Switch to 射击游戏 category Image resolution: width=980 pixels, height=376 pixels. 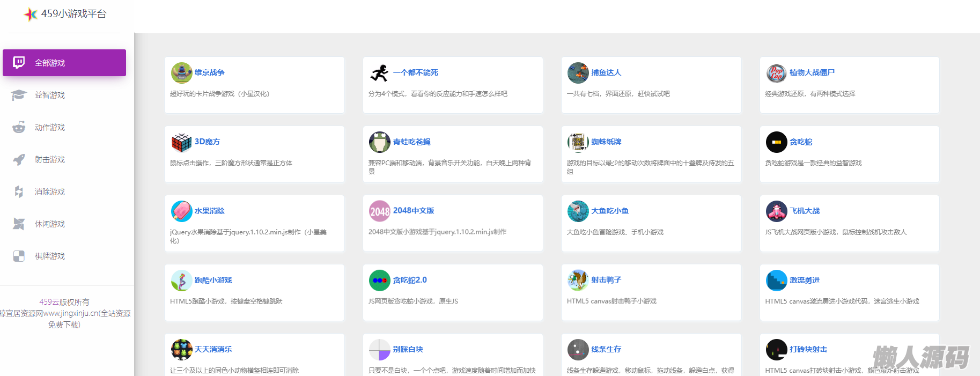coord(49,159)
